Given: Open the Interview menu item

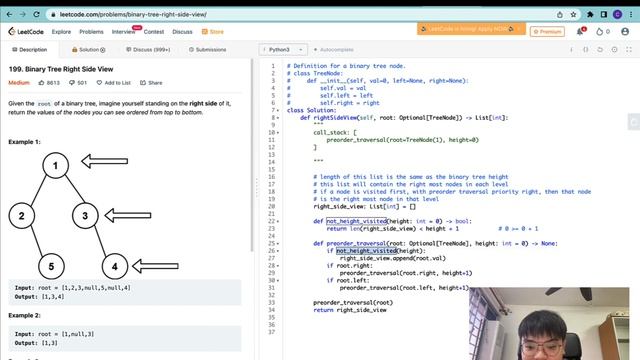Looking at the screenshot, I should 123,31.
